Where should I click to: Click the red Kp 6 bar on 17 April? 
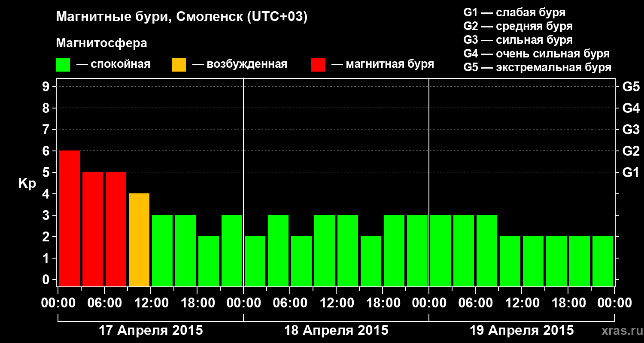click(70, 218)
